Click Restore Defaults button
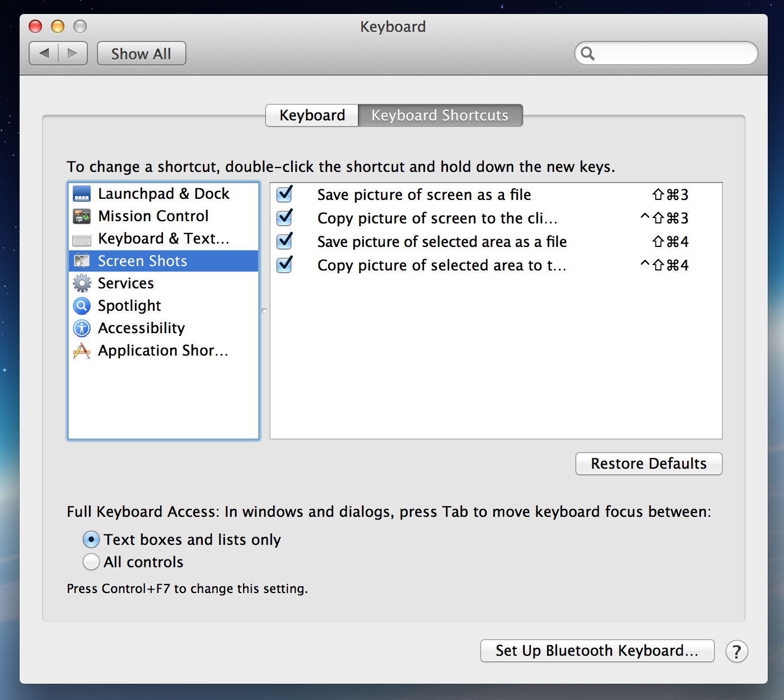The image size is (784, 700). [x=649, y=464]
